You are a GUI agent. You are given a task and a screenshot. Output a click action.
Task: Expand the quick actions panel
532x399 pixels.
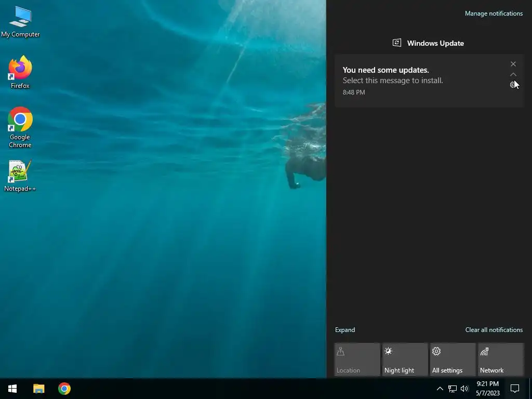pyautogui.click(x=345, y=330)
